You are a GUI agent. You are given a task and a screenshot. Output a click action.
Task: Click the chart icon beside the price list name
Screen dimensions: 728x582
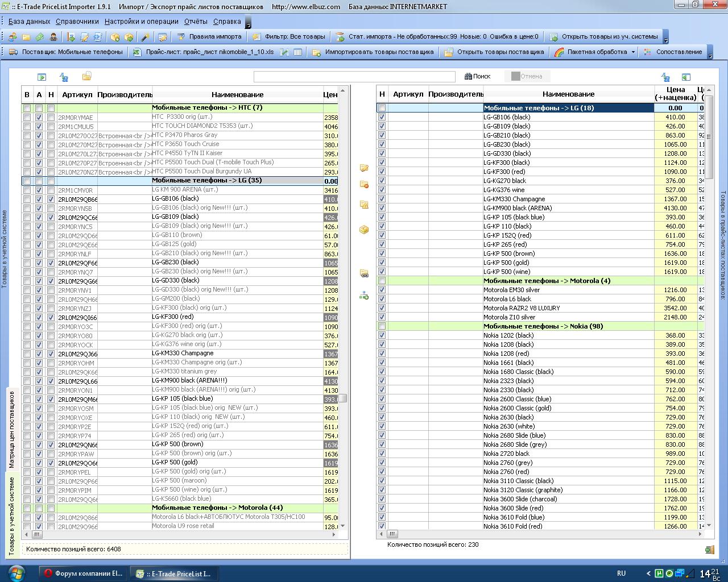tap(284, 52)
